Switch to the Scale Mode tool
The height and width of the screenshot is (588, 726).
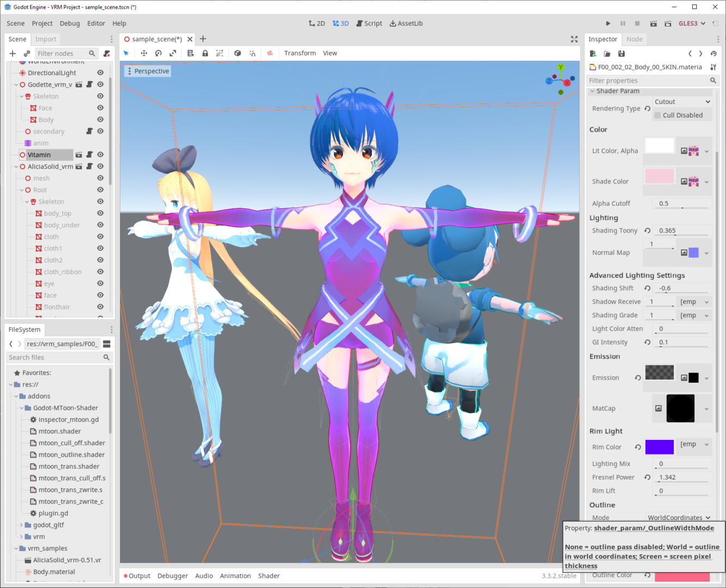click(x=173, y=53)
